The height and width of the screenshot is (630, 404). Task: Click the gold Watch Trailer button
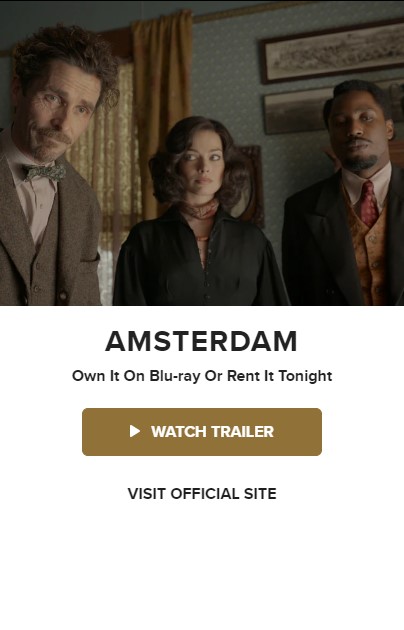[x=202, y=432]
